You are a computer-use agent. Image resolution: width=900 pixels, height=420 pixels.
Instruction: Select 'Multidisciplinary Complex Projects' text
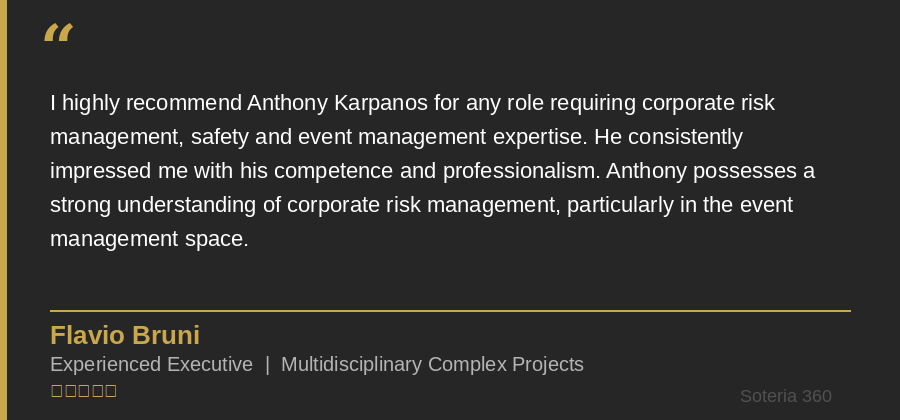(x=432, y=365)
